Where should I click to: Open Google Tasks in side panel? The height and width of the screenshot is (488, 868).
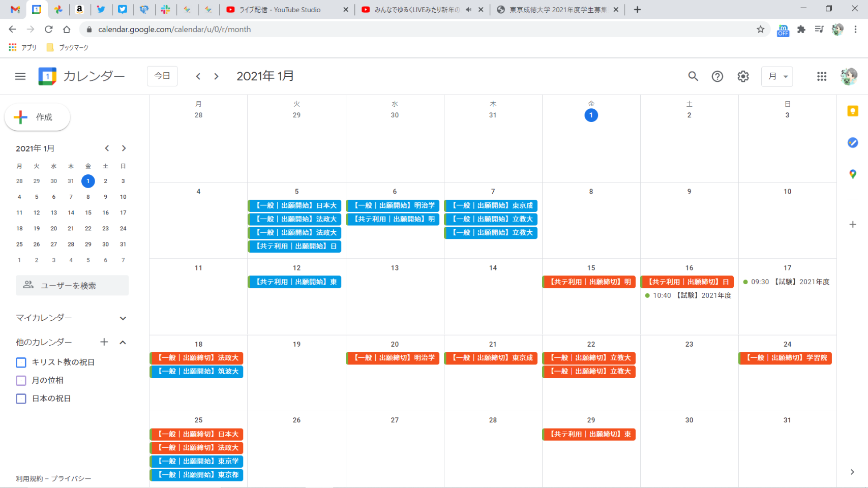853,143
